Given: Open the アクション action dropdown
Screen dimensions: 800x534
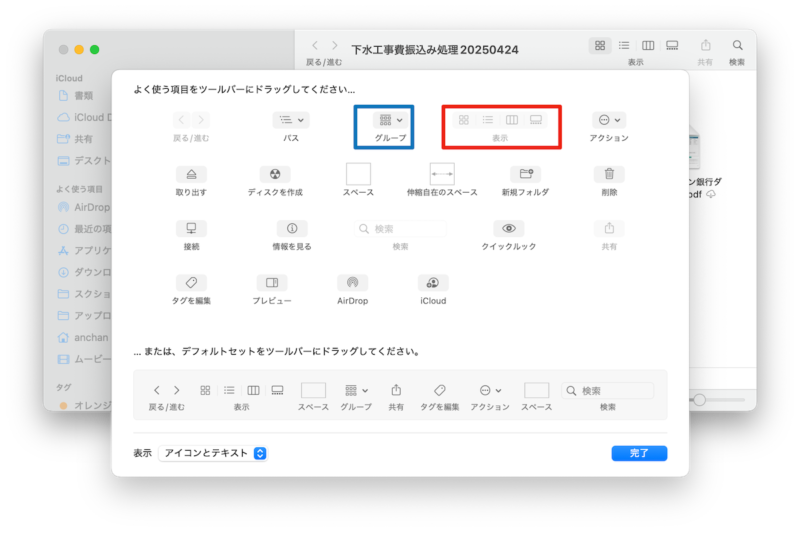Looking at the screenshot, I should click(x=608, y=120).
